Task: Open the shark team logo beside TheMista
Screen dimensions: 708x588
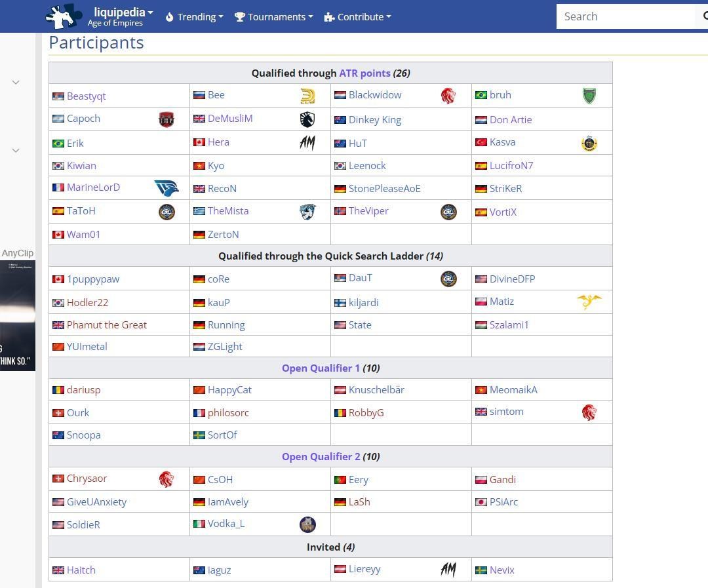Action: [x=307, y=211]
